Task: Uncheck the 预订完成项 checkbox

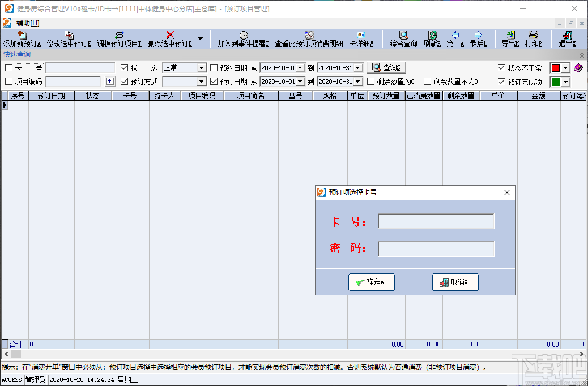Action: click(x=501, y=81)
